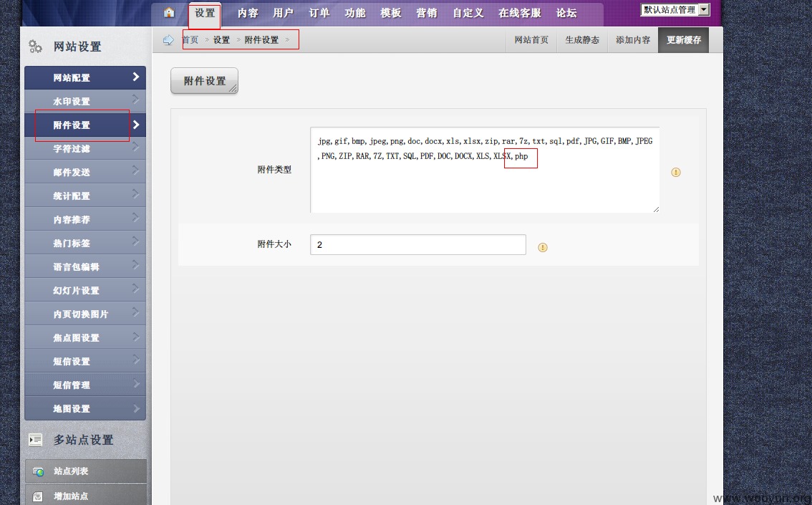Viewport: 812px width, 505px height.
Task: Click the 附件大小 input field
Action: point(418,244)
